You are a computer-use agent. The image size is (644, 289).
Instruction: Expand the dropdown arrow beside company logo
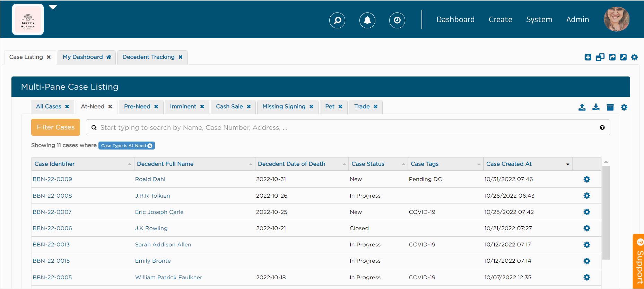pyautogui.click(x=53, y=7)
